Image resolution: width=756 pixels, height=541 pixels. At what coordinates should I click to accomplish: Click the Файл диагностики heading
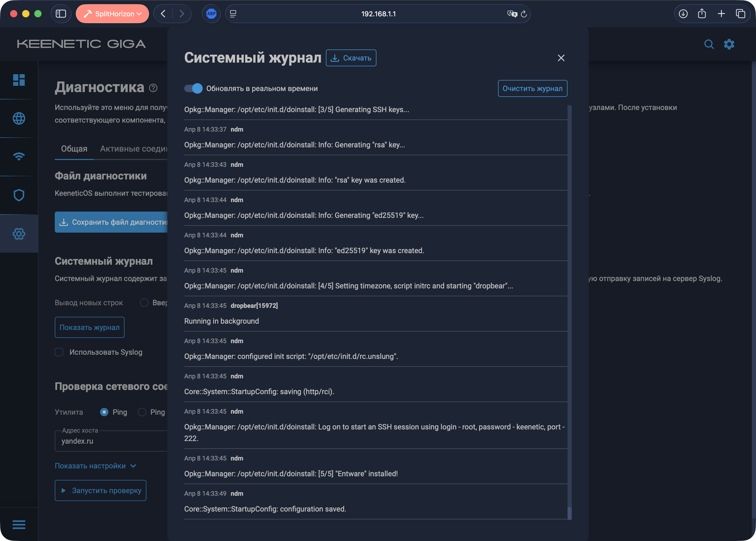click(101, 176)
